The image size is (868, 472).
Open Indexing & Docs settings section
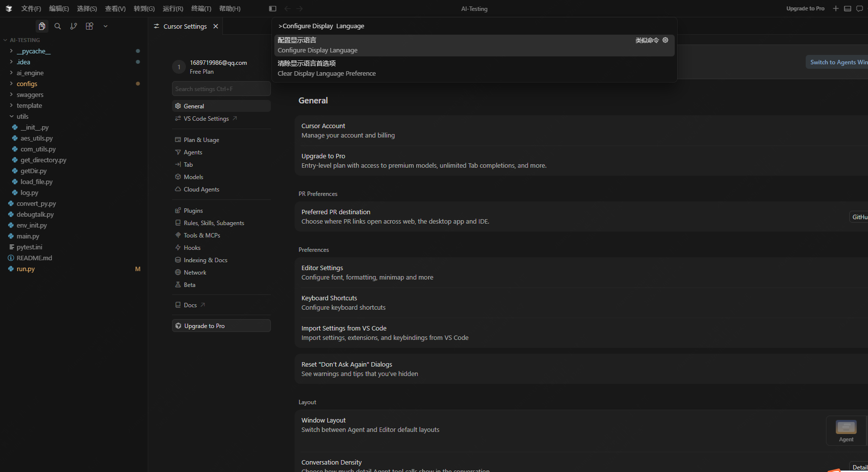point(221,260)
